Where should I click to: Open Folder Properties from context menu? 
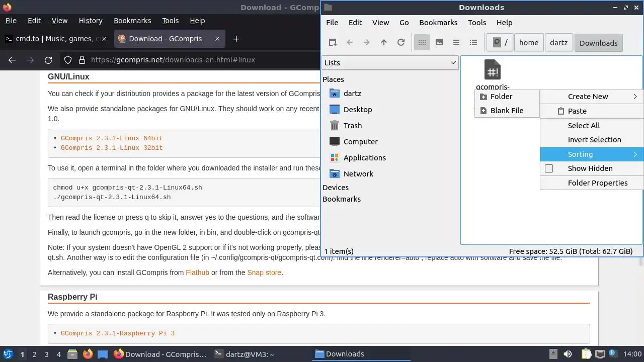coord(592,183)
